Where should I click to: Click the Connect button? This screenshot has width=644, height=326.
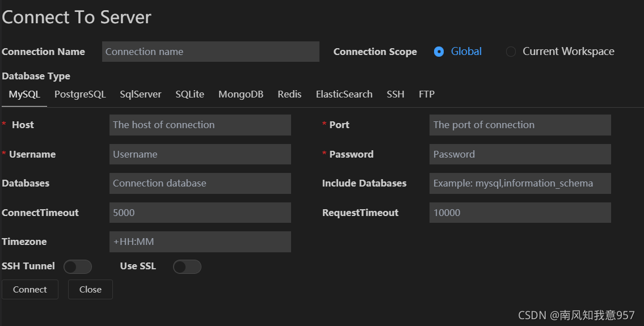pos(30,290)
